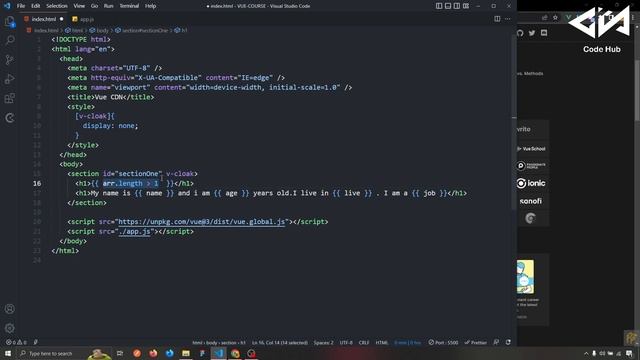Viewport: 640px width, 360px height.
Task: Open the Terminal menu
Action: (x=129, y=6)
